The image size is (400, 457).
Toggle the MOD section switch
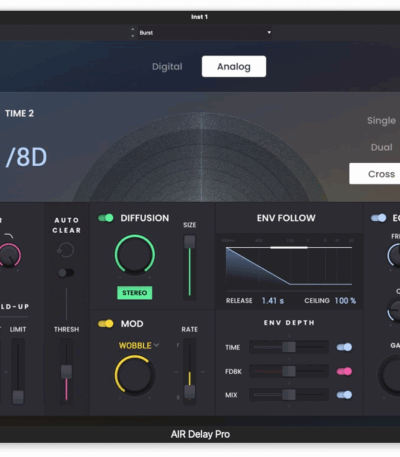pos(106,323)
